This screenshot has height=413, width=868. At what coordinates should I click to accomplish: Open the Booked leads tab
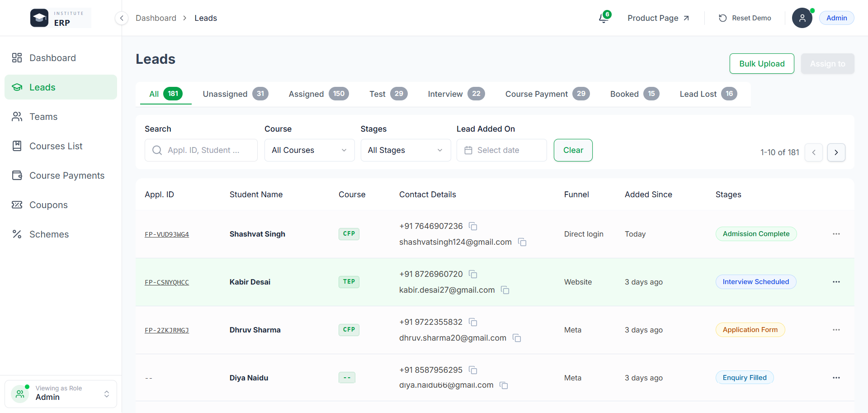click(x=635, y=94)
